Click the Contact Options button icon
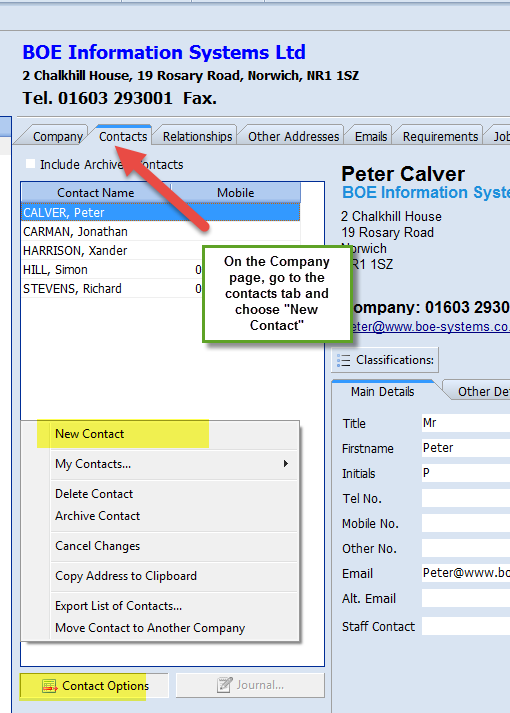Image resolution: width=510 pixels, height=713 pixels. pos(50,686)
